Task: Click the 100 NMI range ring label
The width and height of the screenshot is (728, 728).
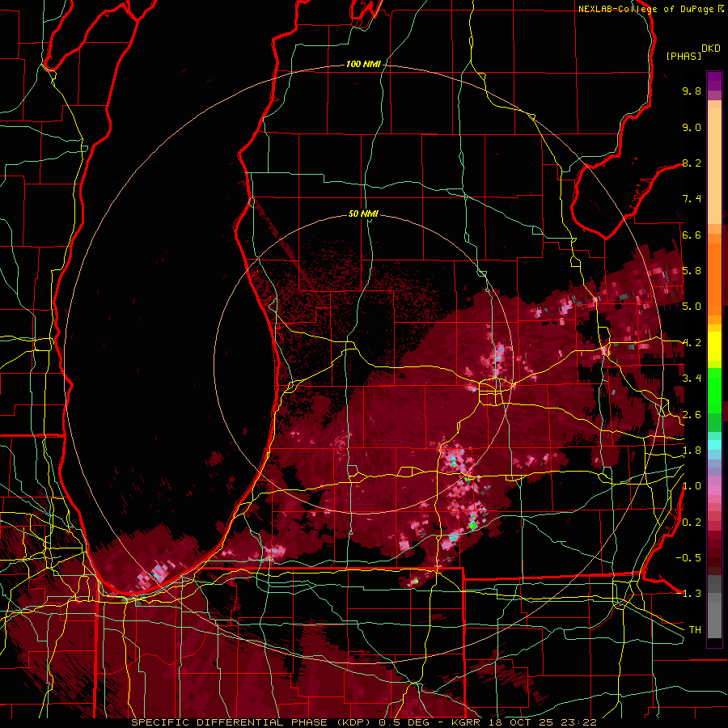Action: pyautogui.click(x=362, y=64)
